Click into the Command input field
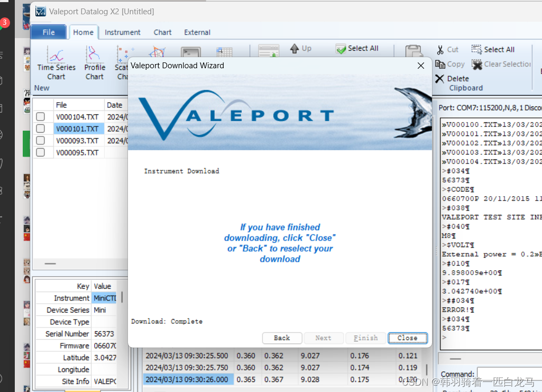Image resolution: width=542 pixels, height=392 pixels. (x=509, y=373)
